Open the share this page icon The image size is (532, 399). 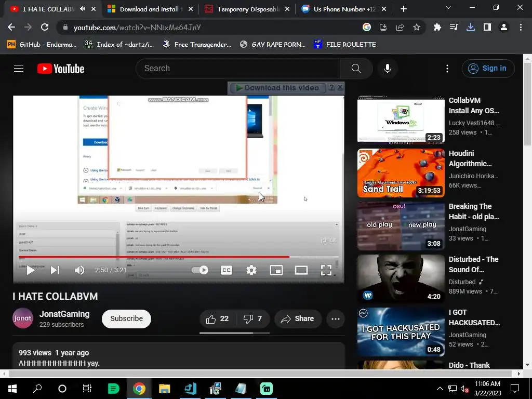400,27
